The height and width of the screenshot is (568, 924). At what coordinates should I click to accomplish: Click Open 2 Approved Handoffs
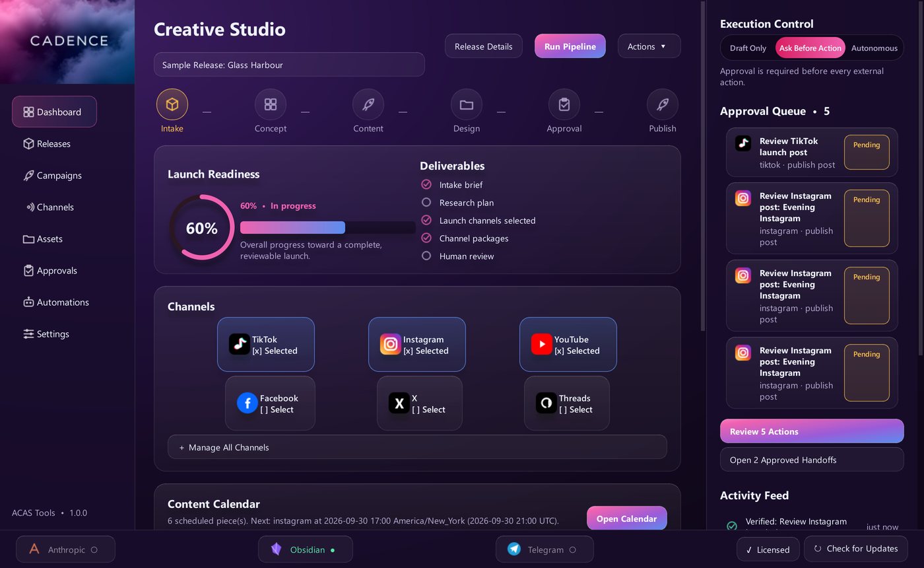[812, 460]
